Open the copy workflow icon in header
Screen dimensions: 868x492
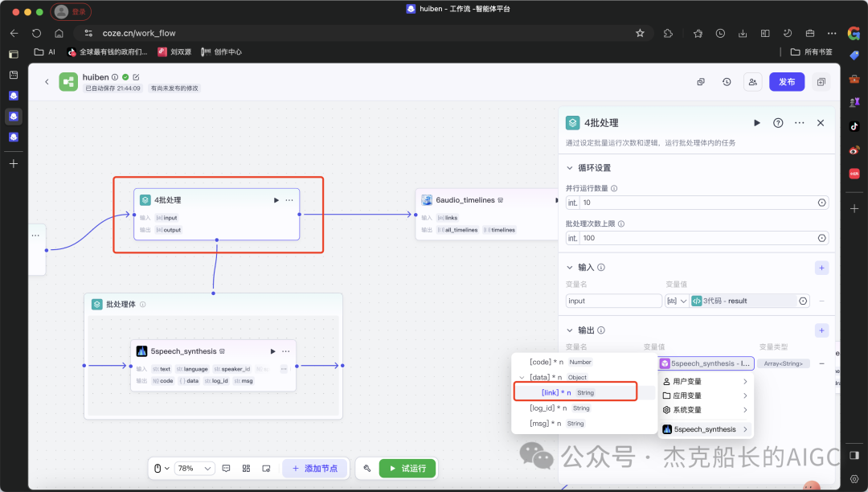pos(701,82)
